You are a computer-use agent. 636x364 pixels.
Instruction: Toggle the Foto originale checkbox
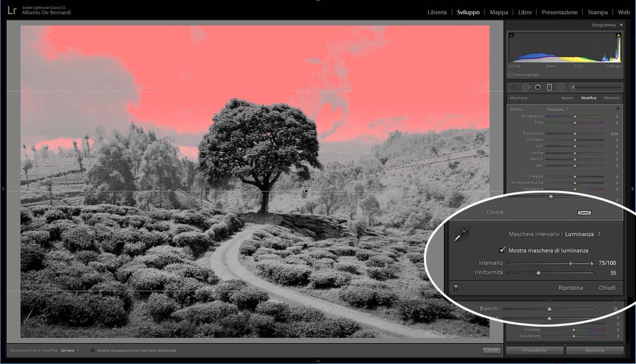[x=510, y=75]
